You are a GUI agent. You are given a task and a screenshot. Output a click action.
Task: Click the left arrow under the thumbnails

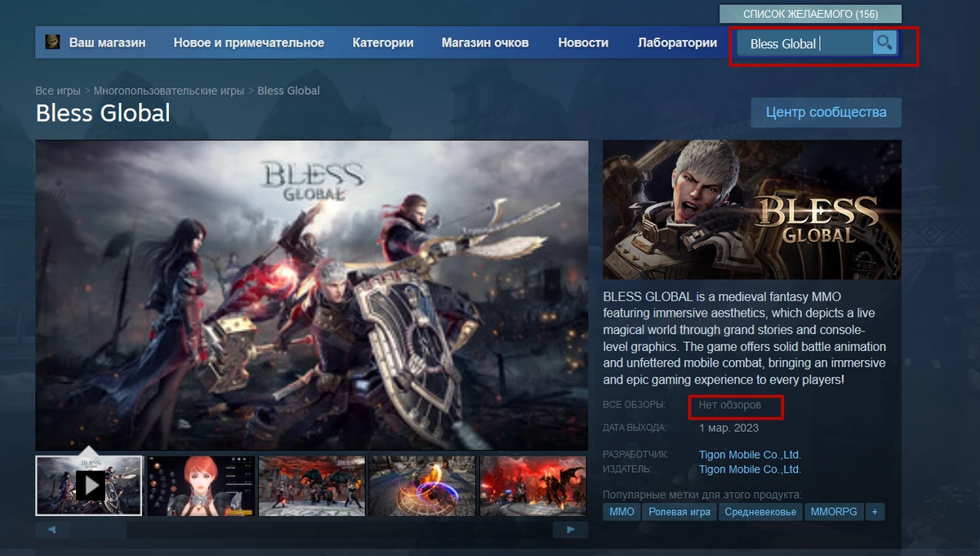(51, 530)
